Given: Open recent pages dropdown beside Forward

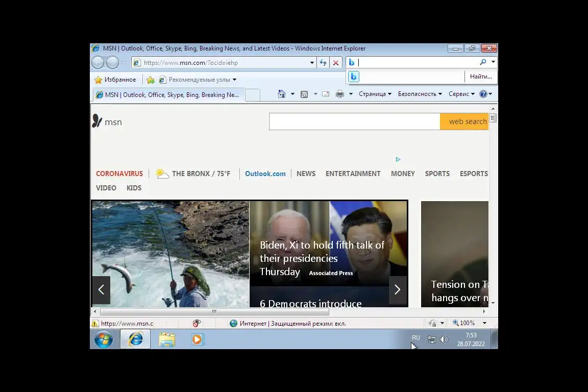Looking at the screenshot, I should (124, 63).
